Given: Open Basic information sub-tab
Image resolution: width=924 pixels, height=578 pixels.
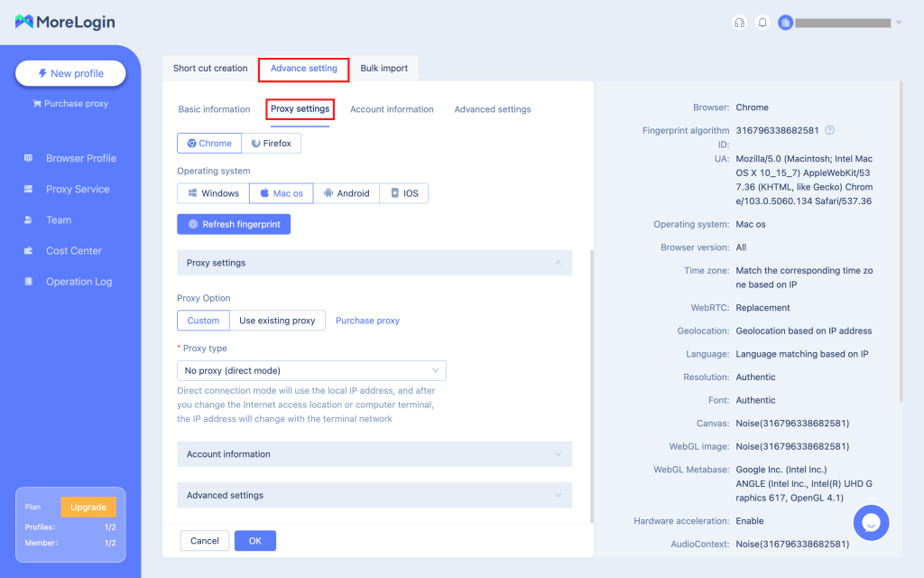Looking at the screenshot, I should pyautogui.click(x=214, y=109).
